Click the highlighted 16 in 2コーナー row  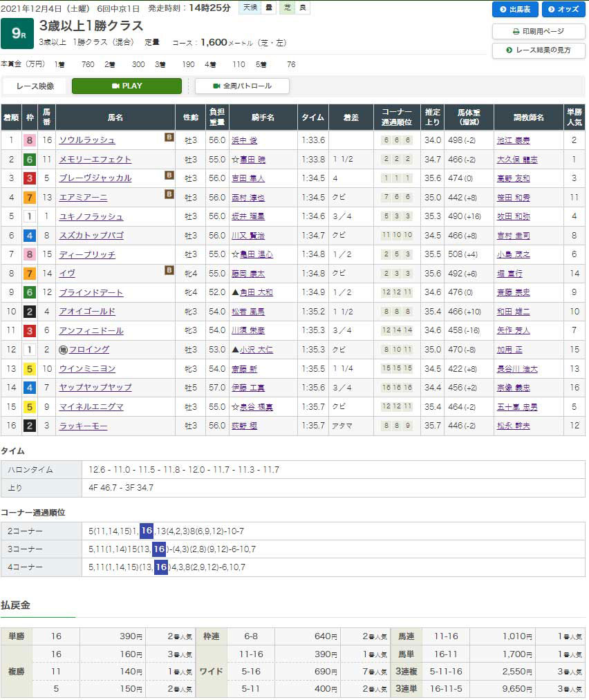(x=146, y=531)
